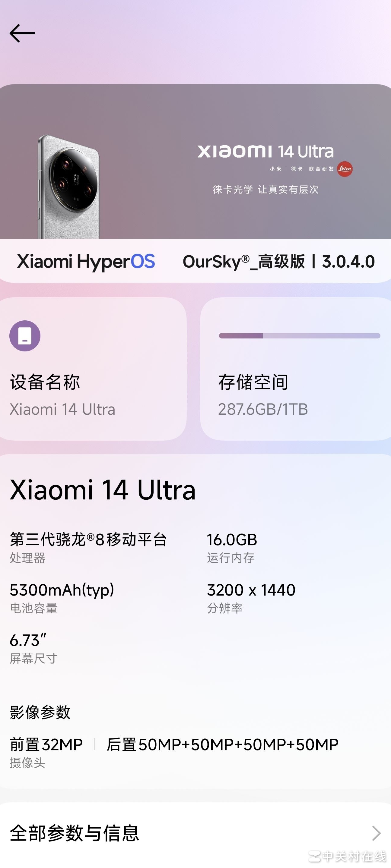
Task: Tap the back arrow icon
Action: pyautogui.click(x=22, y=33)
